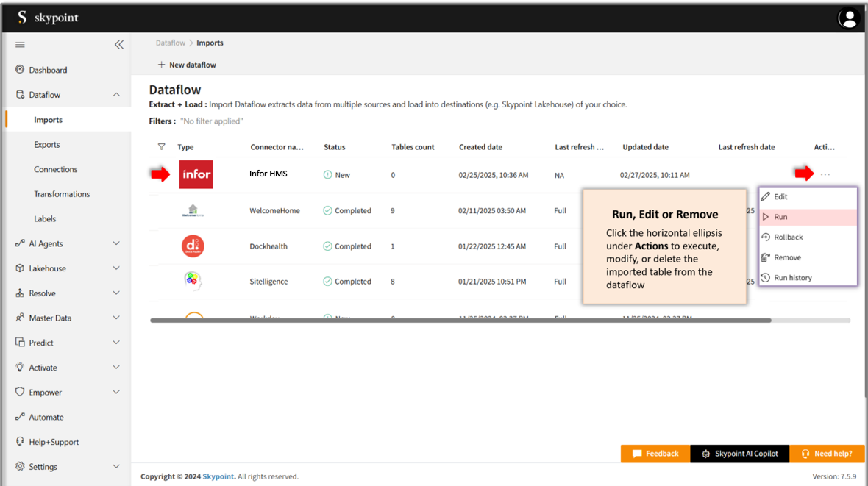Click the Master Data icon
Screen dimensions: 868x486
pyautogui.click(x=20, y=318)
